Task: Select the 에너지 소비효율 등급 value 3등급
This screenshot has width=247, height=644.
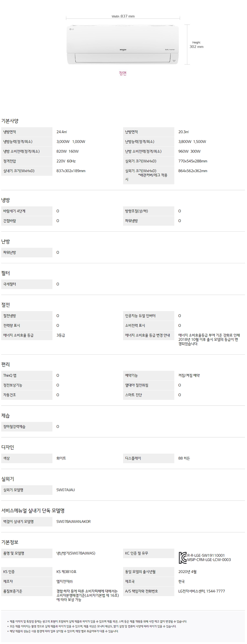Action: click(x=61, y=335)
